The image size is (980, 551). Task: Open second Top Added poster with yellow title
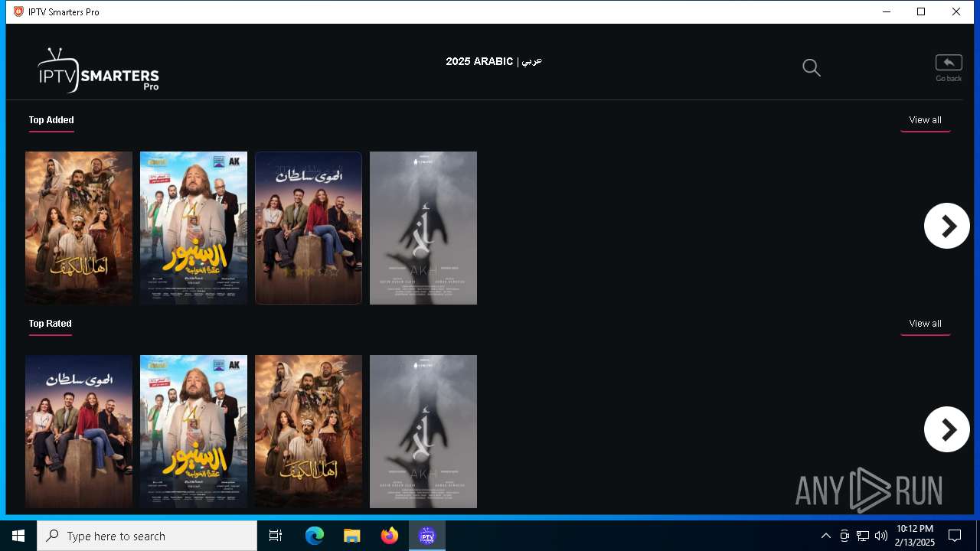coord(194,228)
